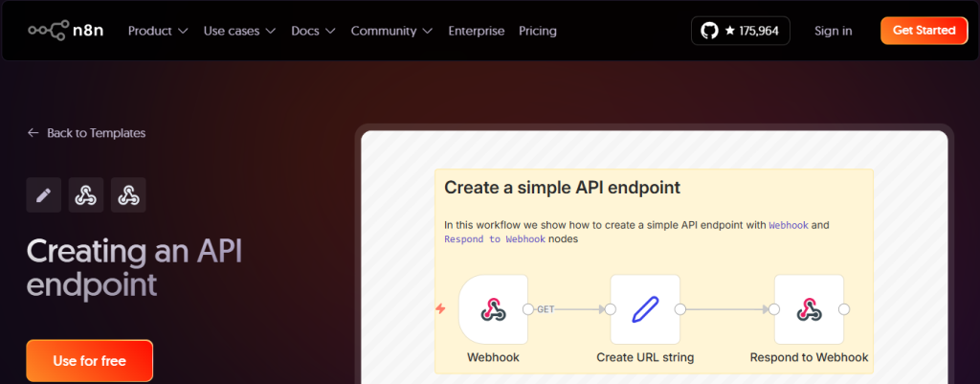Select the Respond to Webhook node
The height and width of the screenshot is (384, 980).
tap(809, 309)
